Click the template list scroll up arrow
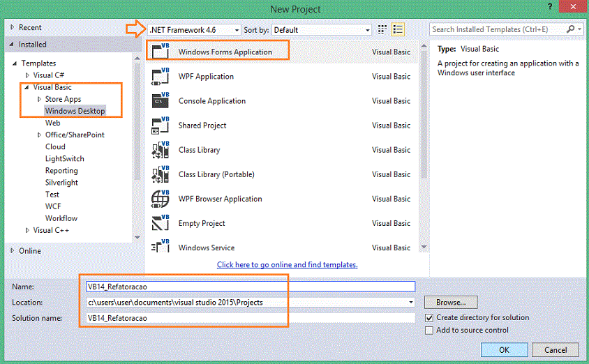The height and width of the screenshot is (364, 589). (424, 46)
